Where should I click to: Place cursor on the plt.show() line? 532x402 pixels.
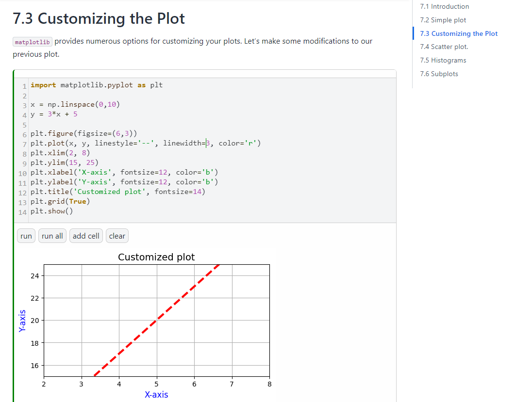[x=51, y=211]
